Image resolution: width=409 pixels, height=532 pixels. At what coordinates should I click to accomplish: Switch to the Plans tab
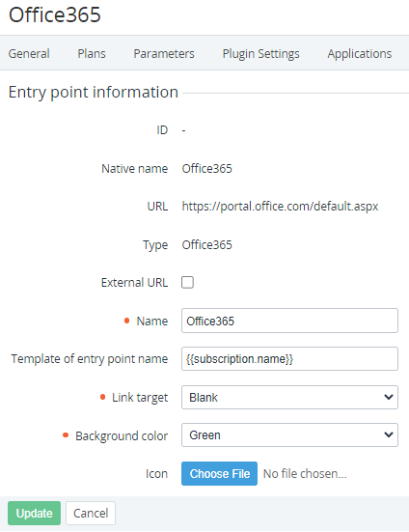[92, 54]
